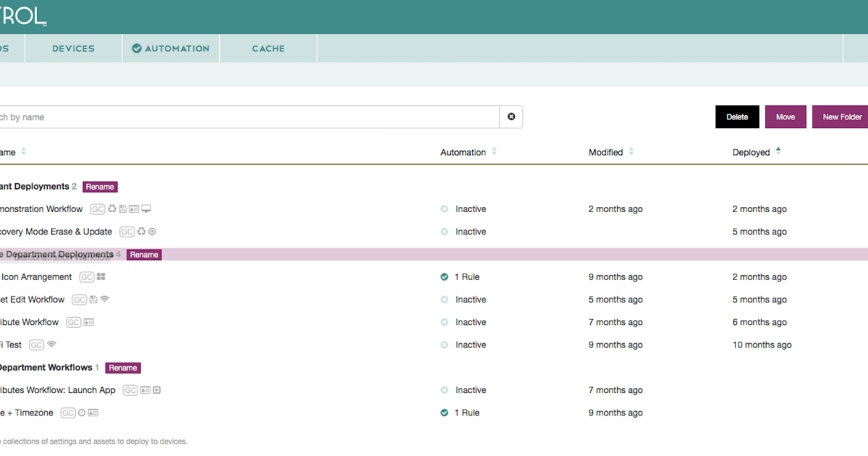
Task: Click the GC badge next to Demonstration Workflow
Action: (98, 208)
